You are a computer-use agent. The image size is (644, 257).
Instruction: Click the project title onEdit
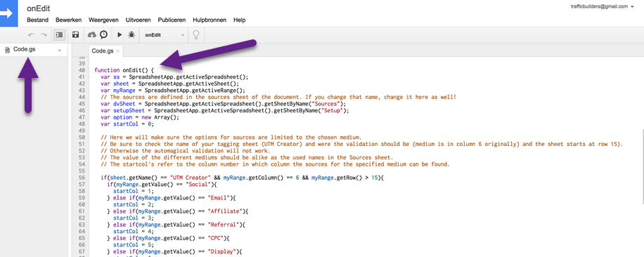[x=39, y=8]
